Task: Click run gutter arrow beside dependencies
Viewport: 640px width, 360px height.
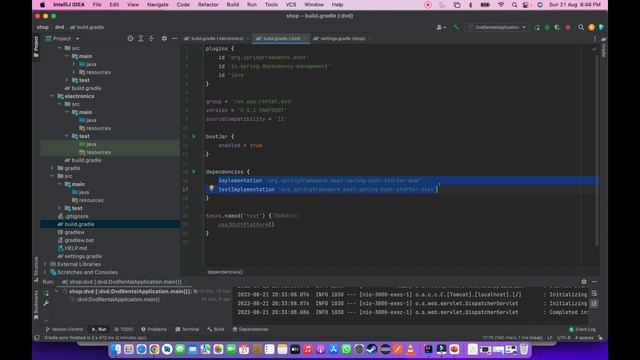Action: pos(194,171)
